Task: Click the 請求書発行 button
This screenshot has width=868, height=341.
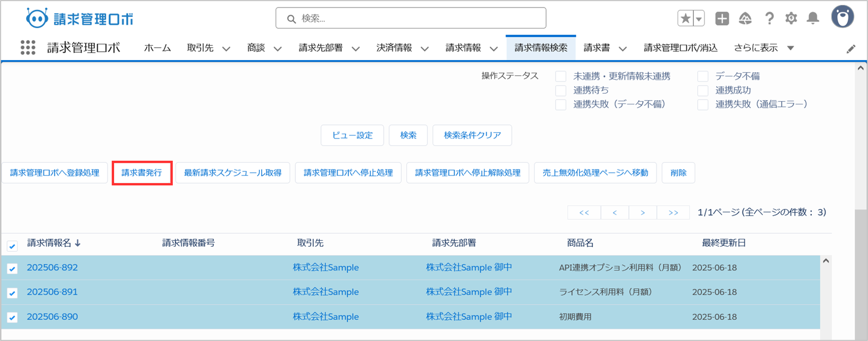Action: click(x=142, y=173)
